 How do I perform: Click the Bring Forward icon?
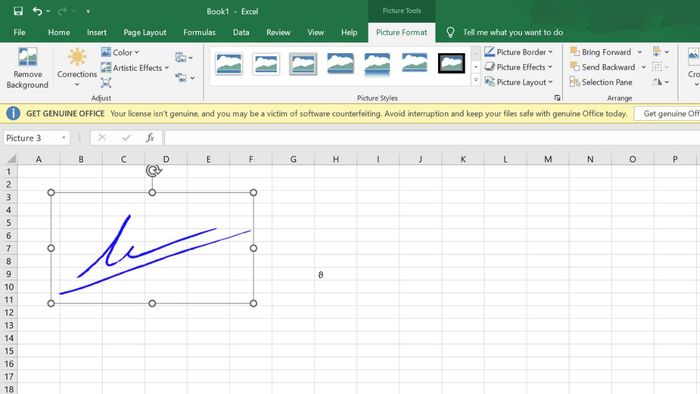(x=575, y=51)
